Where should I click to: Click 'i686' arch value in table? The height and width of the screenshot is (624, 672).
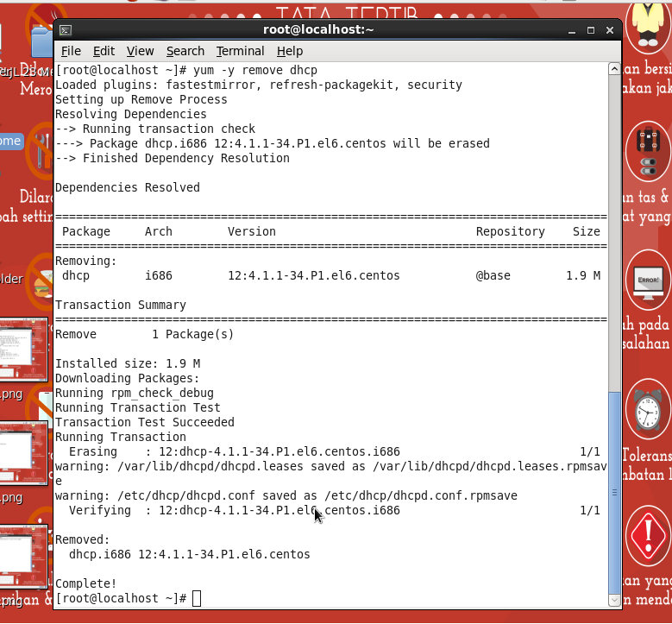click(159, 276)
